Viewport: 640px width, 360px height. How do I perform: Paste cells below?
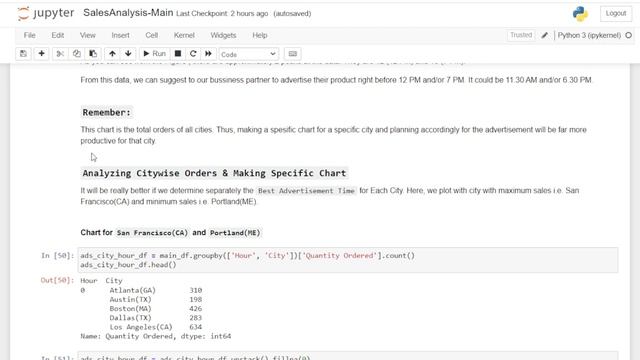[93, 54]
